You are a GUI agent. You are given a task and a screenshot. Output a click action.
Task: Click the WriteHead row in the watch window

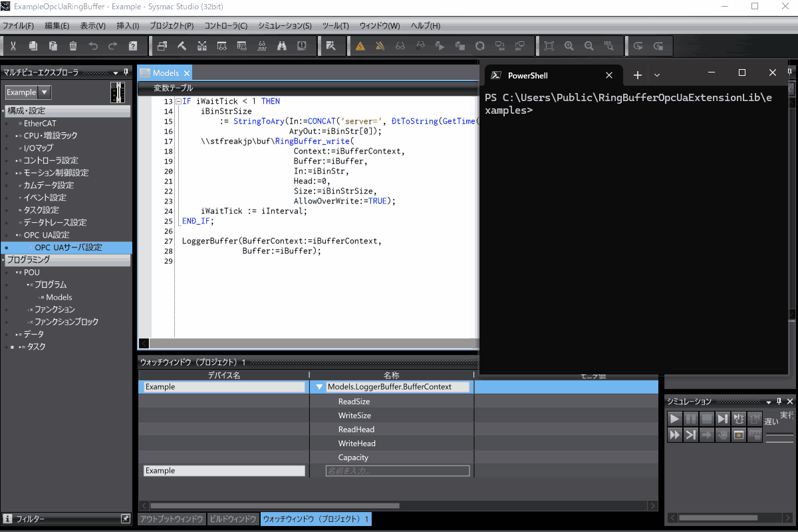398,444
